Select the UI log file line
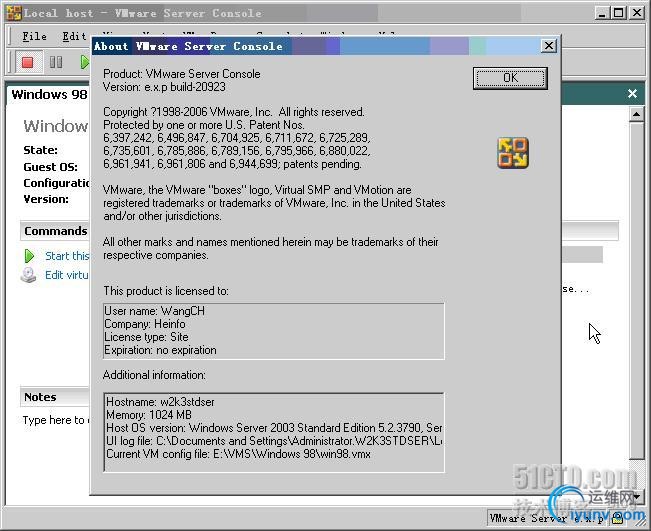This screenshot has width=651, height=531. pos(274,440)
